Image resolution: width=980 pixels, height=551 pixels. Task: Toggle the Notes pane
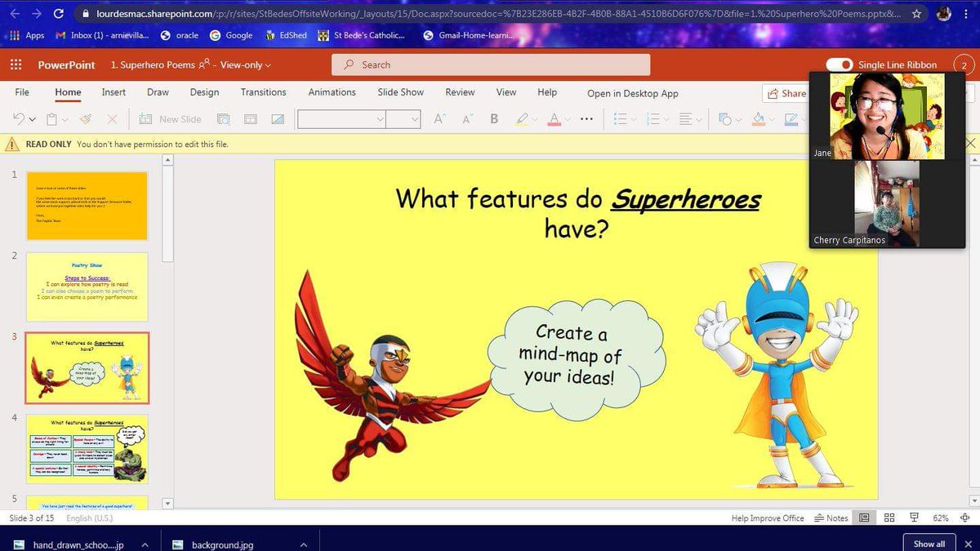(831, 518)
